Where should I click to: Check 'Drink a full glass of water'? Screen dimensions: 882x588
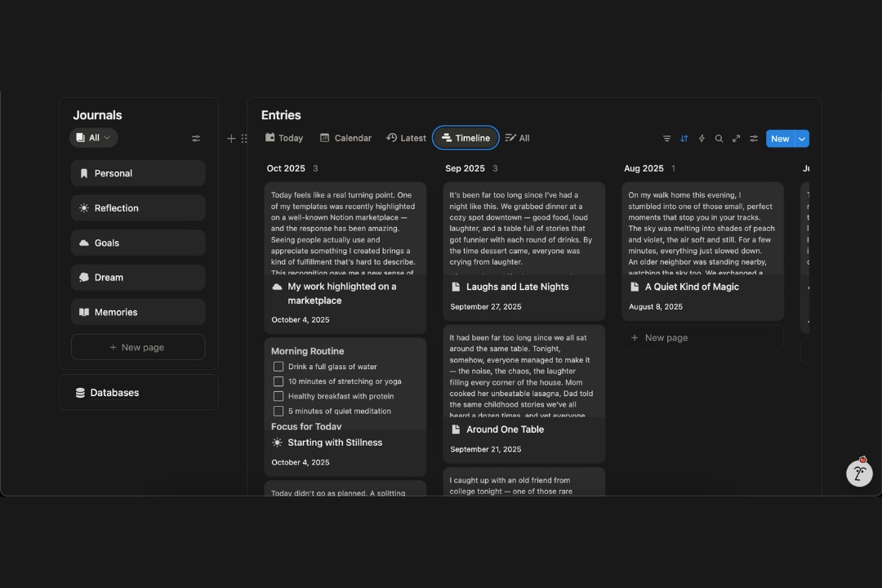click(x=278, y=367)
